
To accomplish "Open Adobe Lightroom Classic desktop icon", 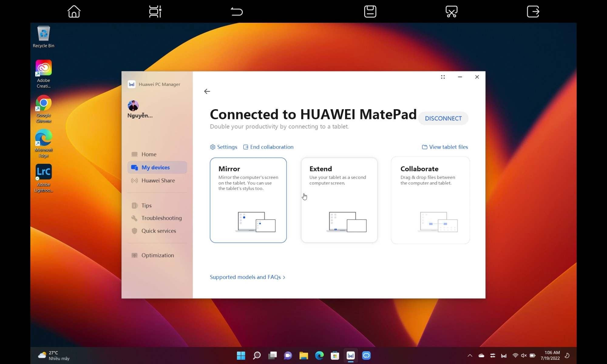I will coord(43,178).
